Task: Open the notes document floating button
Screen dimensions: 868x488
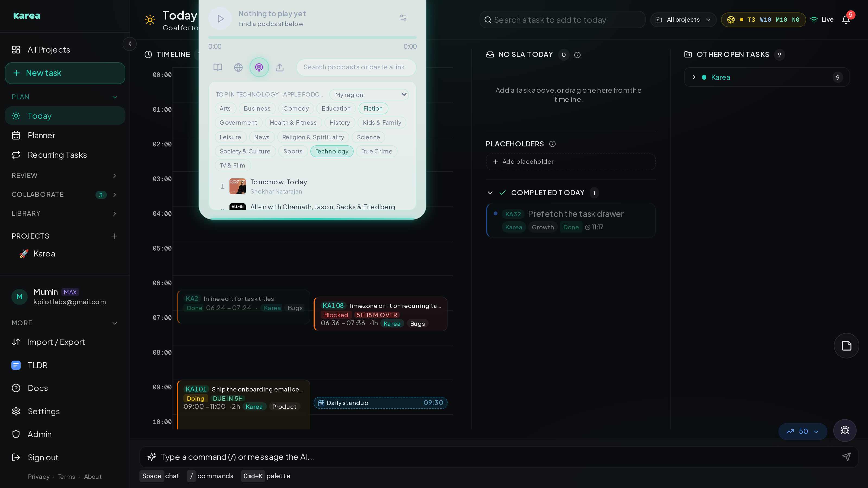Action: pyautogui.click(x=846, y=346)
